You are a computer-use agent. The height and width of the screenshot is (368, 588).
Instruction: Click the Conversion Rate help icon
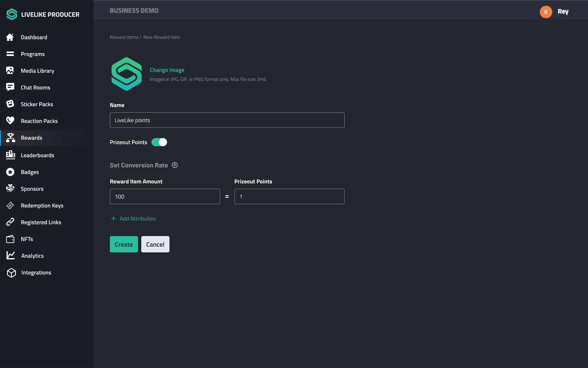tap(175, 165)
